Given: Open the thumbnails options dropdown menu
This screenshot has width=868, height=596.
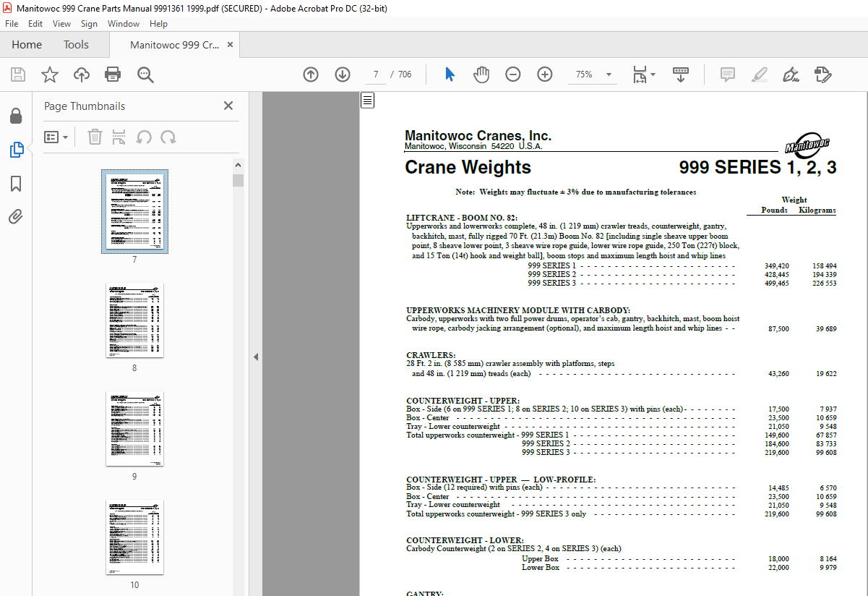Looking at the screenshot, I should click(56, 137).
